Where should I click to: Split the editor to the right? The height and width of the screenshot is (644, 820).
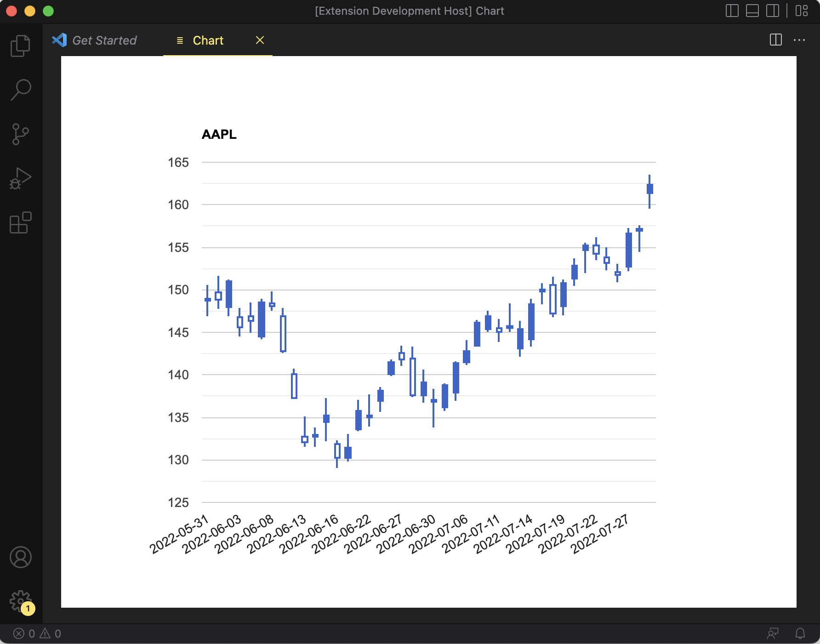point(776,40)
